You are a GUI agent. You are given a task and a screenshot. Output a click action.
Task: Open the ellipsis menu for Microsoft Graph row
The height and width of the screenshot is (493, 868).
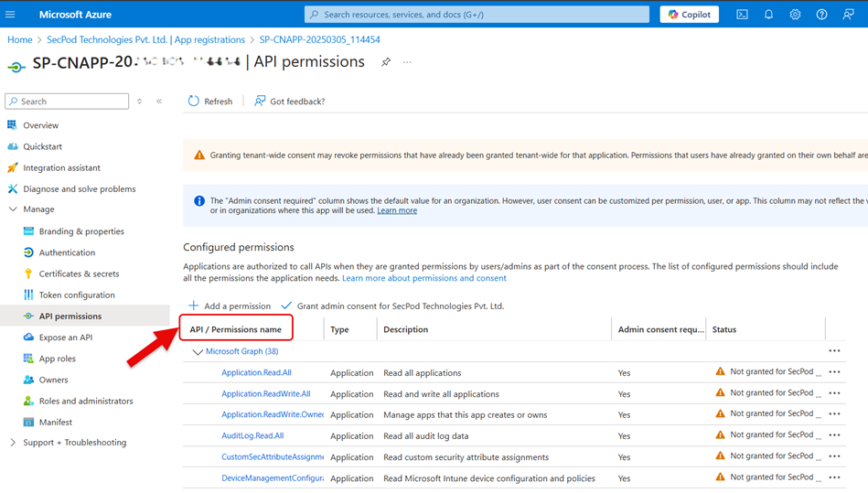(x=834, y=351)
